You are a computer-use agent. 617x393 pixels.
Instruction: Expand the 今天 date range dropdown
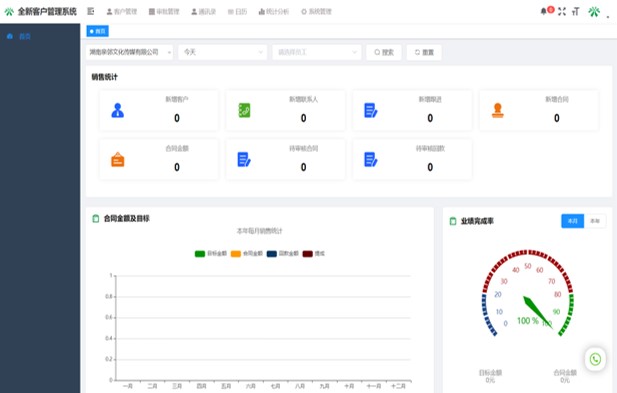(x=223, y=52)
